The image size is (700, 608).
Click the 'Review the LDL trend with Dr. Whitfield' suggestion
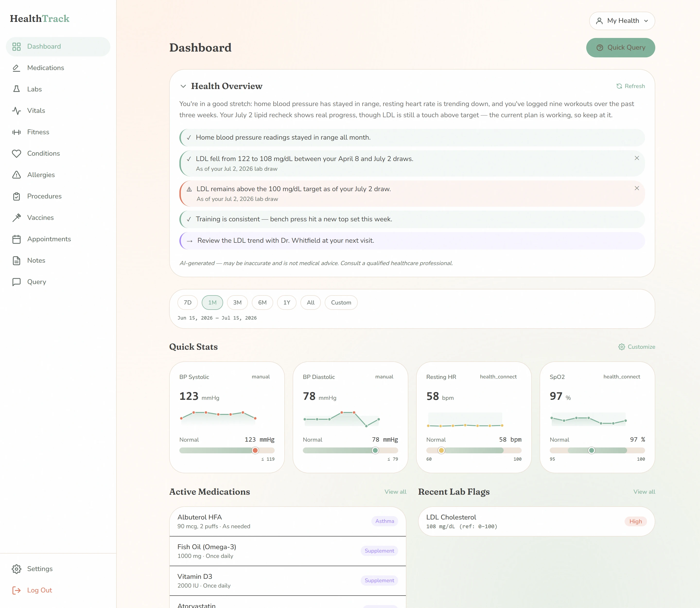(x=412, y=241)
